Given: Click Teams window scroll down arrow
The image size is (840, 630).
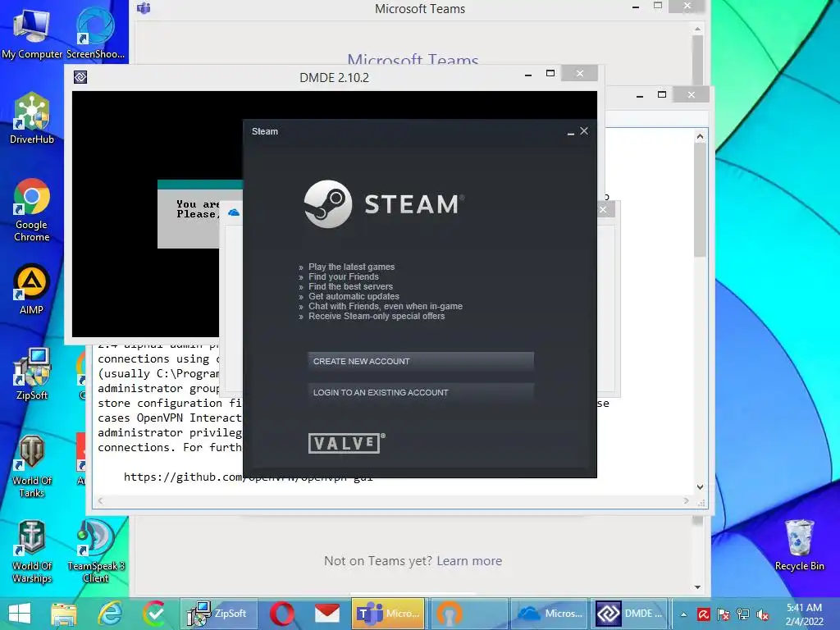Looking at the screenshot, I should 697,587.
